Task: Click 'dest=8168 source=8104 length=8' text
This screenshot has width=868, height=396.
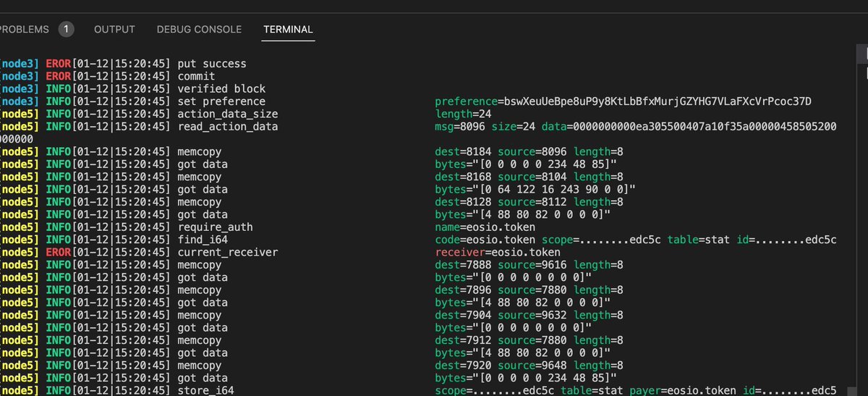Action: (x=529, y=177)
